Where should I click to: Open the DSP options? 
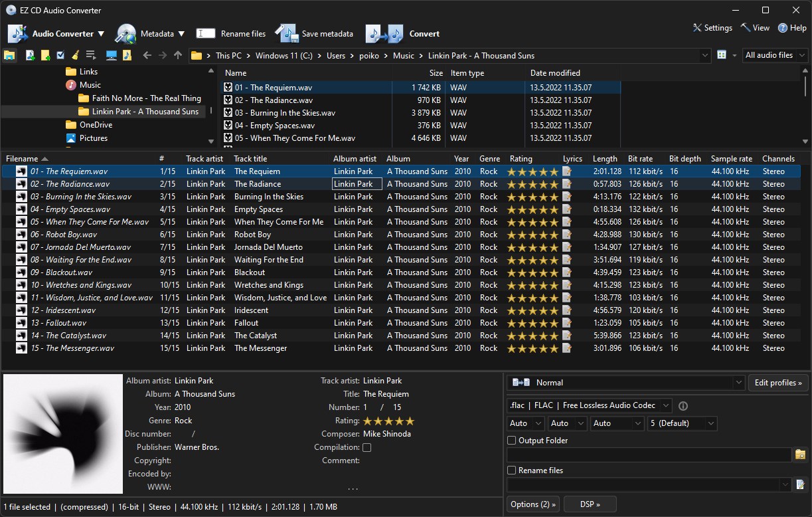590,504
